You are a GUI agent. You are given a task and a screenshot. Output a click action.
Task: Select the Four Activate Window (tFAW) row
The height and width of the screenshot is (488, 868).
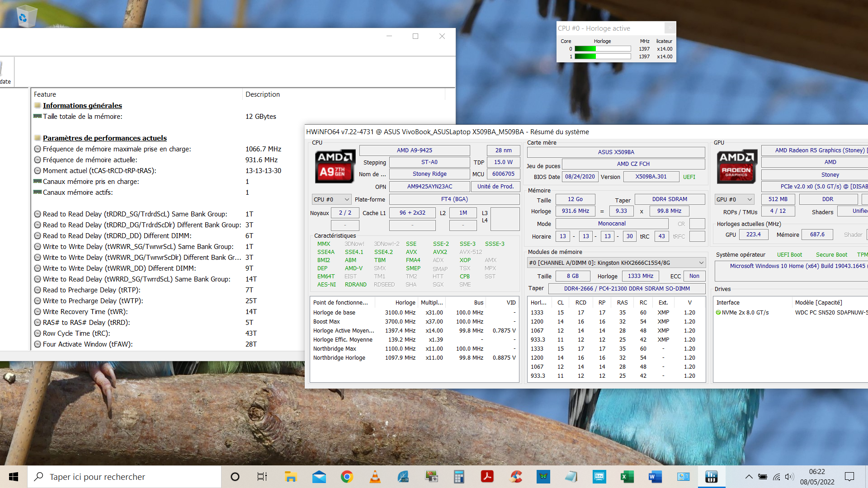point(168,344)
